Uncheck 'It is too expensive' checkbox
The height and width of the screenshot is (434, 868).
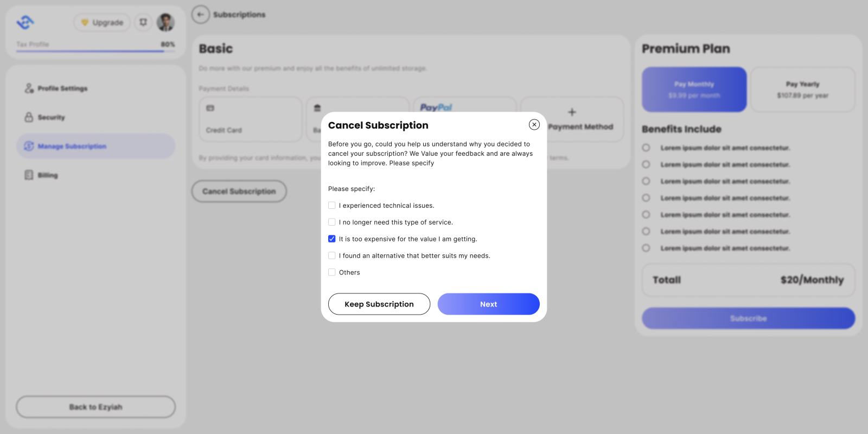tap(332, 239)
